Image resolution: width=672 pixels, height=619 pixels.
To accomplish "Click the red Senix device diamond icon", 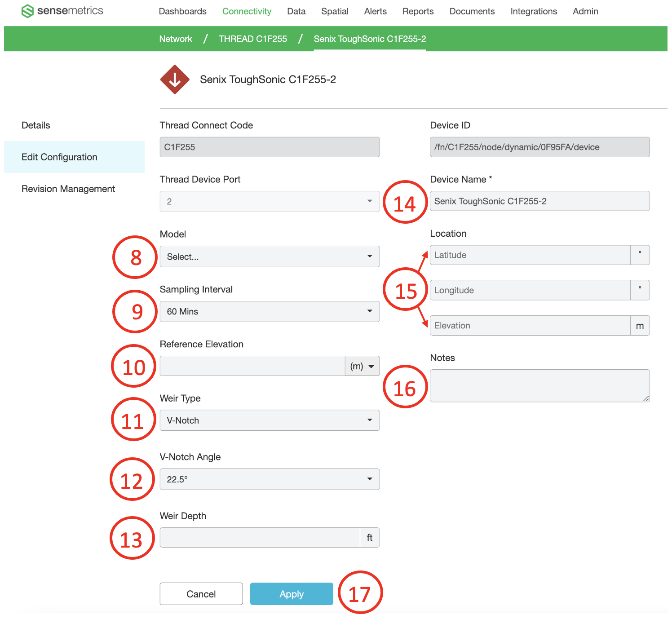I will [x=175, y=80].
